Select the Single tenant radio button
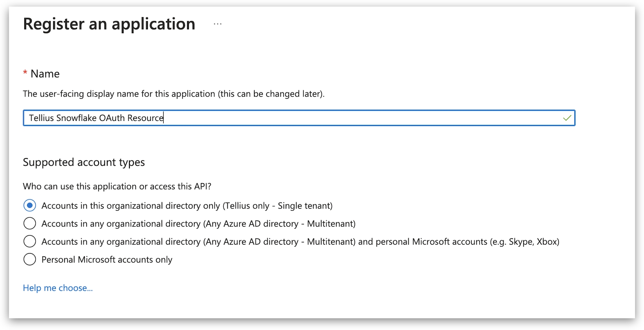The height and width of the screenshot is (330, 644). [x=30, y=206]
